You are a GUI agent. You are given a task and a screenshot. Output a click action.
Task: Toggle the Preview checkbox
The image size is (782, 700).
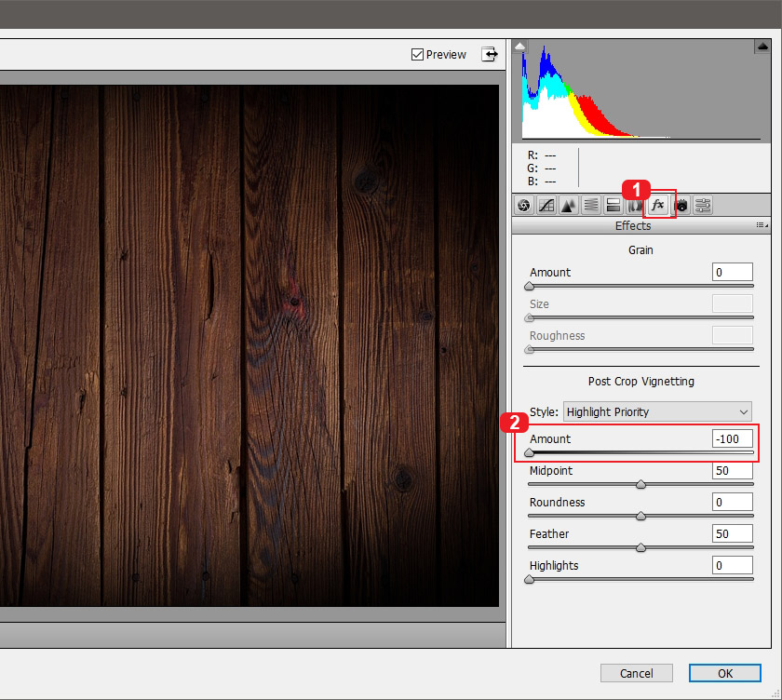click(x=416, y=54)
